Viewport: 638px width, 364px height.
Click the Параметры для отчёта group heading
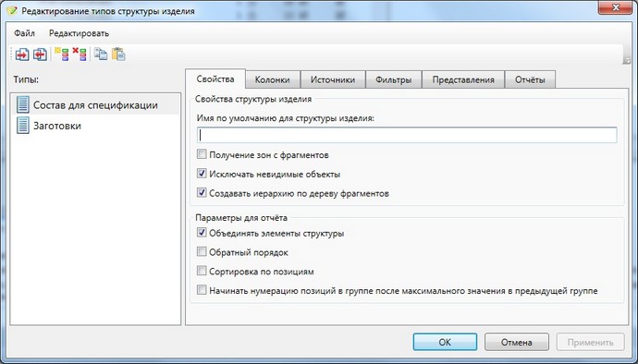241,218
